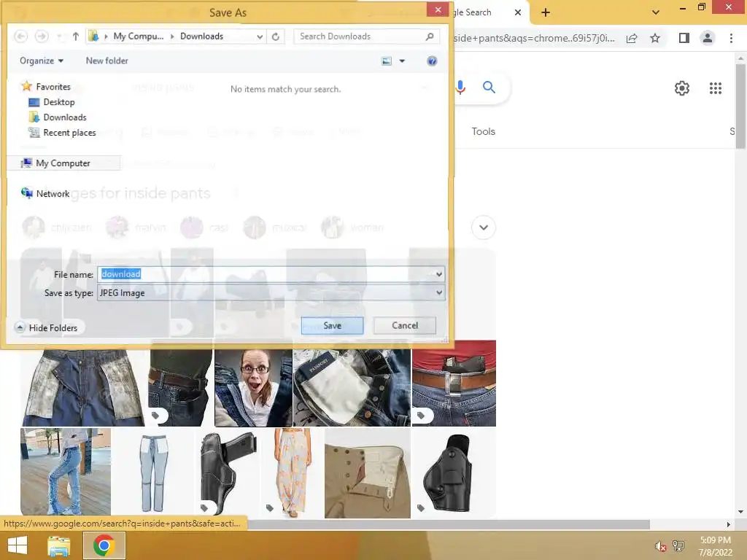The height and width of the screenshot is (560, 747).
Task: Click Google search magnifier button
Action: tap(489, 87)
